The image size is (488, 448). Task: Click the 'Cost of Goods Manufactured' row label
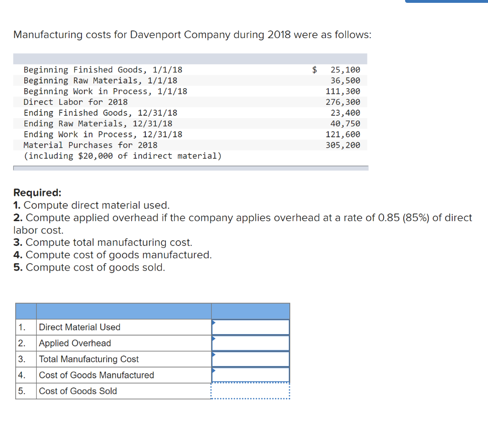click(96, 375)
